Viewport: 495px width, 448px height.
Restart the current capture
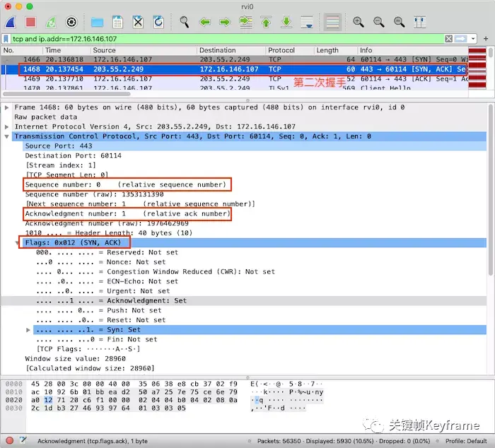[x=51, y=23]
